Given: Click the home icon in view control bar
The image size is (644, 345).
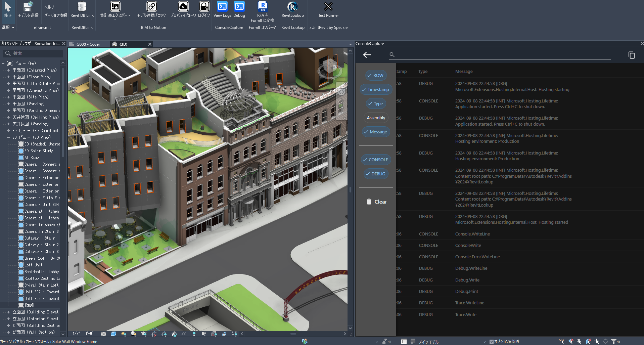Looking at the screenshot, I should pos(174,334).
